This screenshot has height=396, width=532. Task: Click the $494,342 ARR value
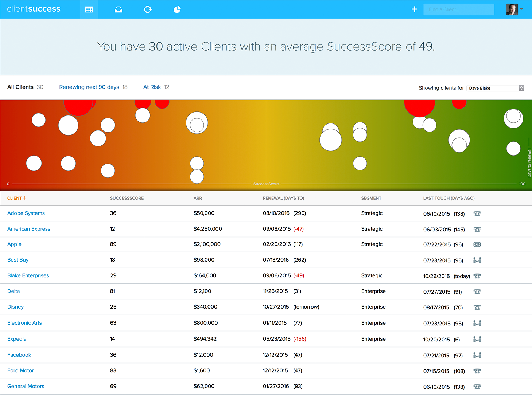pos(205,339)
